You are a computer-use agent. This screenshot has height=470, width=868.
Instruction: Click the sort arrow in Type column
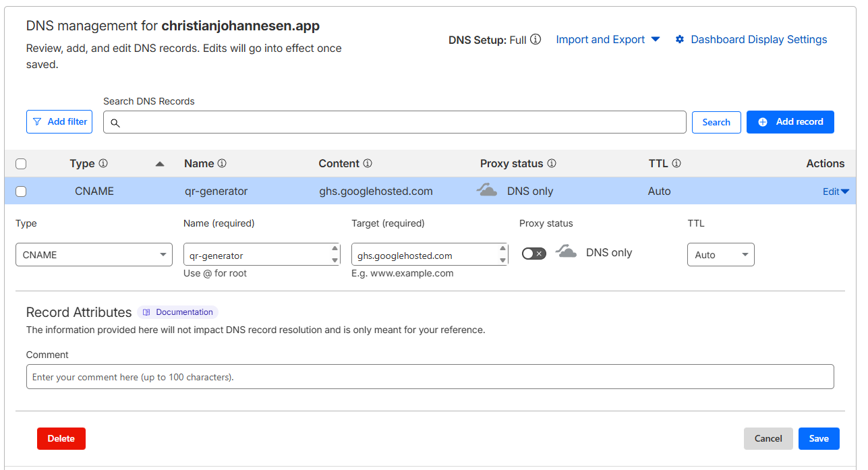click(160, 164)
